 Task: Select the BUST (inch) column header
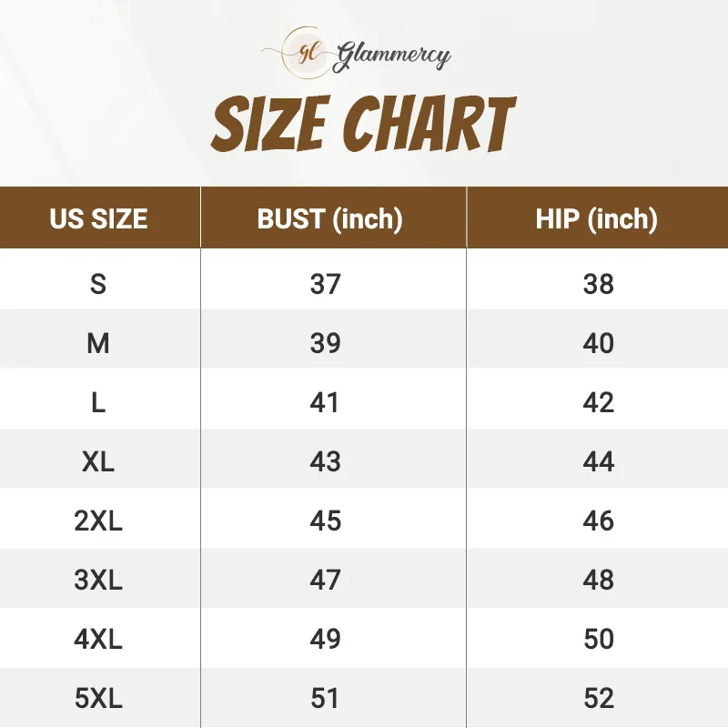(329, 218)
